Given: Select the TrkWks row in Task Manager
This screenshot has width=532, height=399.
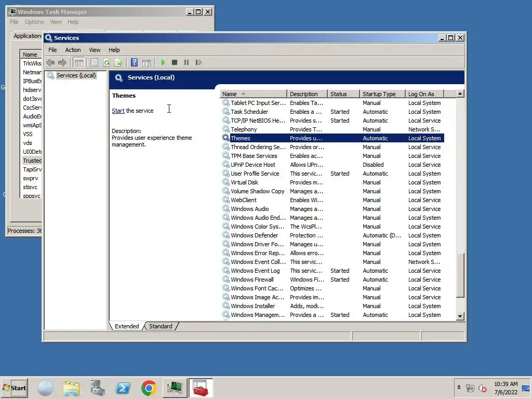Looking at the screenshot, I should (32, 63).
